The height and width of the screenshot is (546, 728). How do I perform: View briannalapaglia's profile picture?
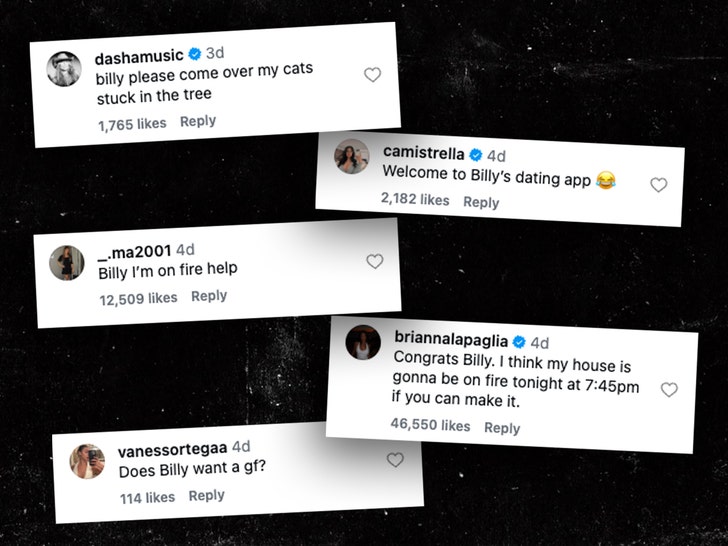(363, 342)
